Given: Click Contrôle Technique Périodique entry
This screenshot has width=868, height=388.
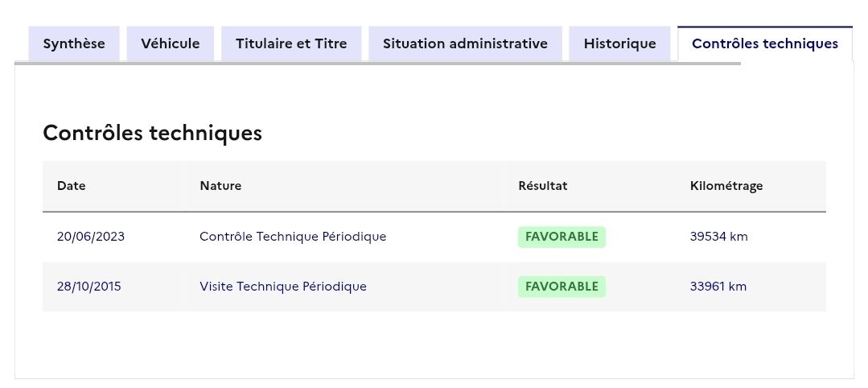Looking at the screenshot, I should tap(293, 237).
